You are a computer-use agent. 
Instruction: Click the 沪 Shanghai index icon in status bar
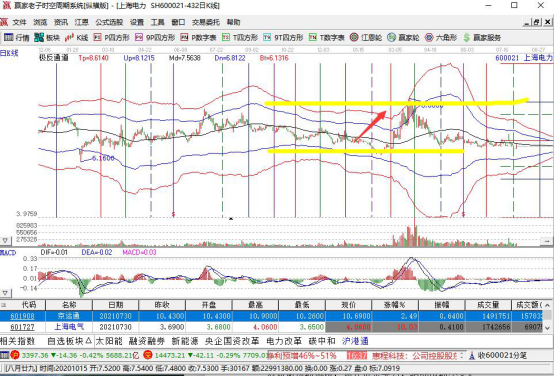point(15,355)
